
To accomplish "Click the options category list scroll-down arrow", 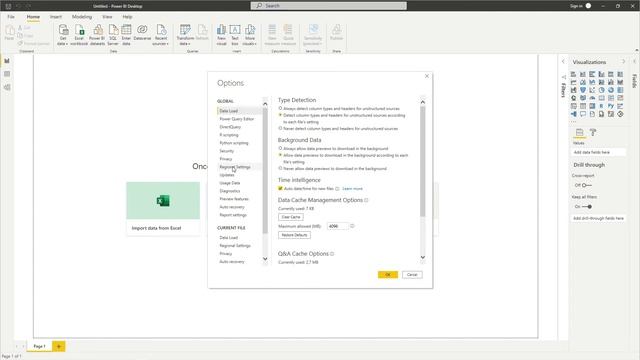I will (265, 259).
